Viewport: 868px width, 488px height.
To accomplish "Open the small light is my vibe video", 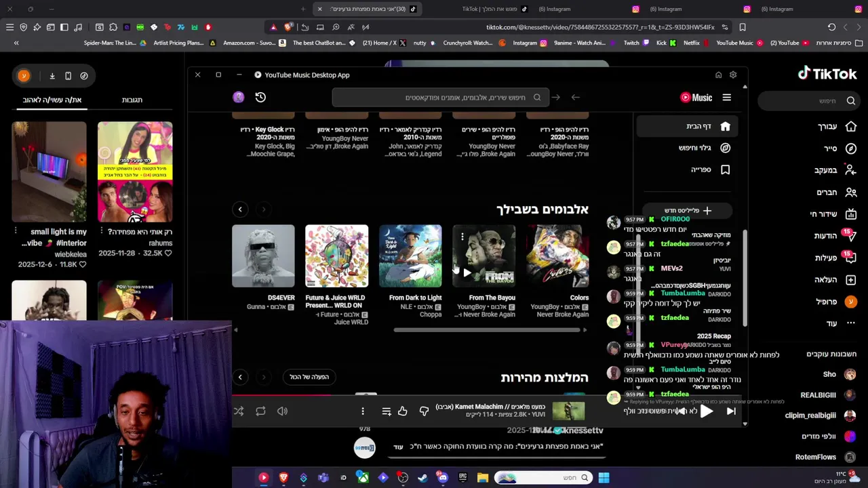I will click(x=49, y=172).
